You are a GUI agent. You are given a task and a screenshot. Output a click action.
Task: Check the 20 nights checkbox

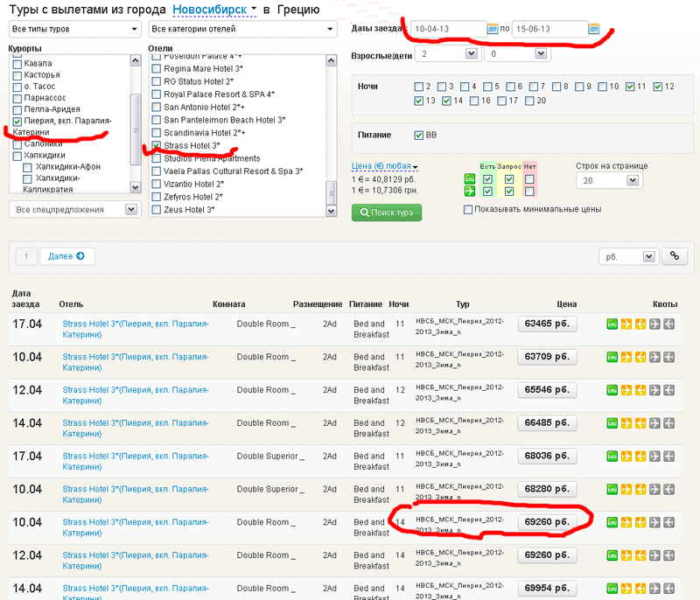[529, 101]
